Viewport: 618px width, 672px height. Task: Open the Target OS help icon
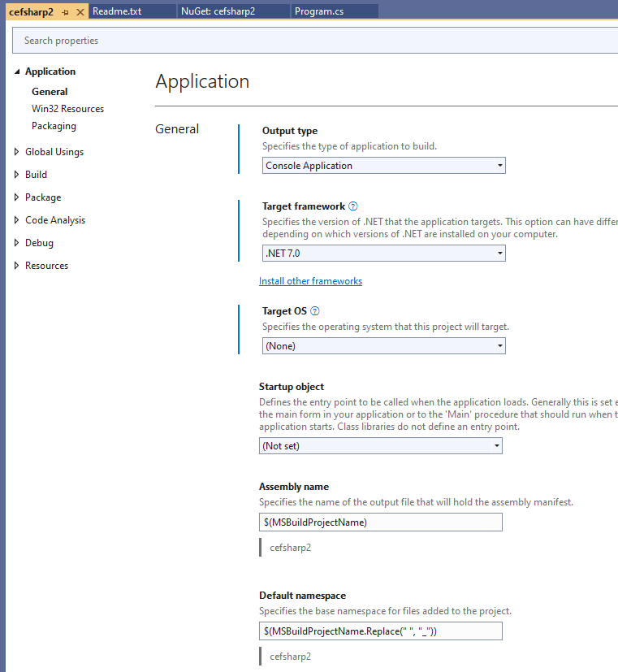[315, 311]
